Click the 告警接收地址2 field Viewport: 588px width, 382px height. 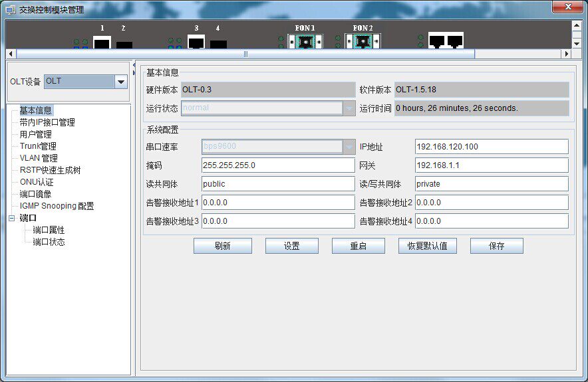click(x=492, y=203)
